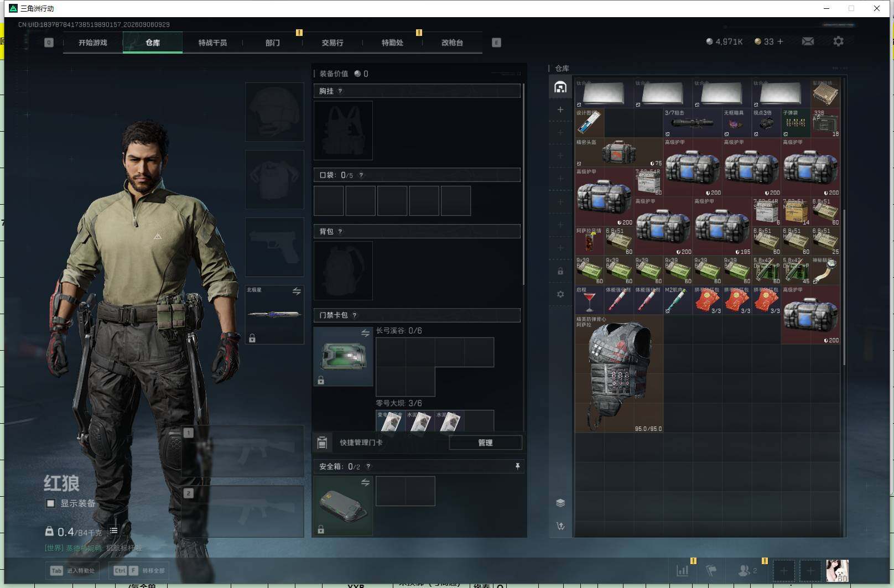
Task: Click the 4,971K currency balance
Action: pyautogui.click(x=724, y=41)
